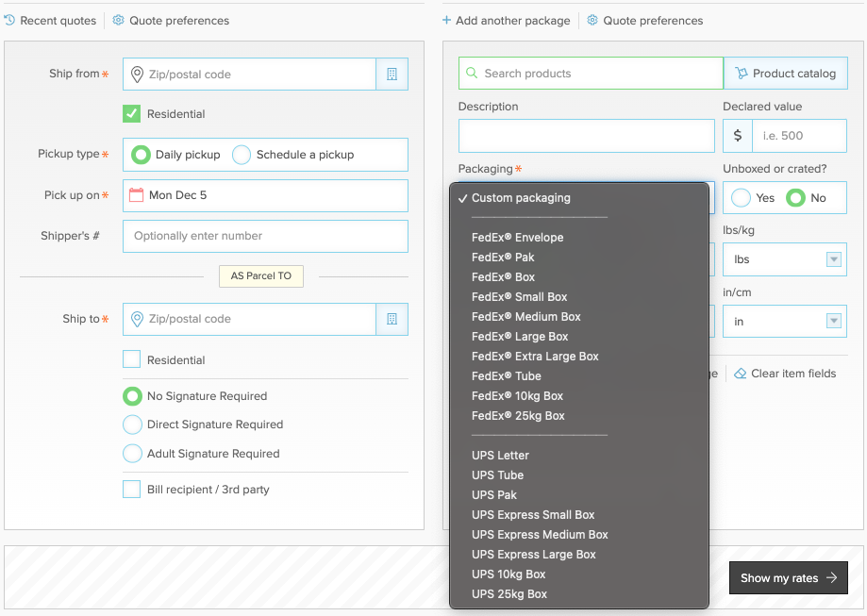The image size is (867, 616).
Task: Select the Schedule a pickup radio button
Action: [x=242, y=155]
